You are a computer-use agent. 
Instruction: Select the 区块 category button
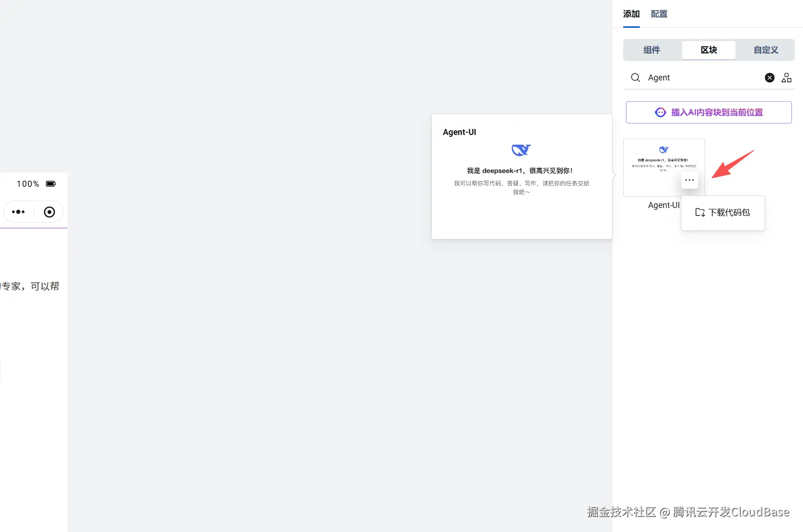coord(708,50)
